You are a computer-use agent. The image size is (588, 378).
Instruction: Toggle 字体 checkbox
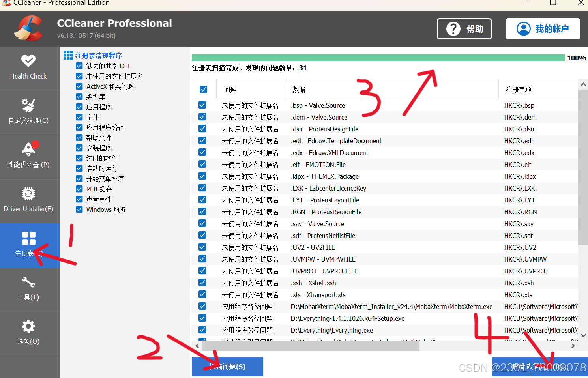point(79,117)
